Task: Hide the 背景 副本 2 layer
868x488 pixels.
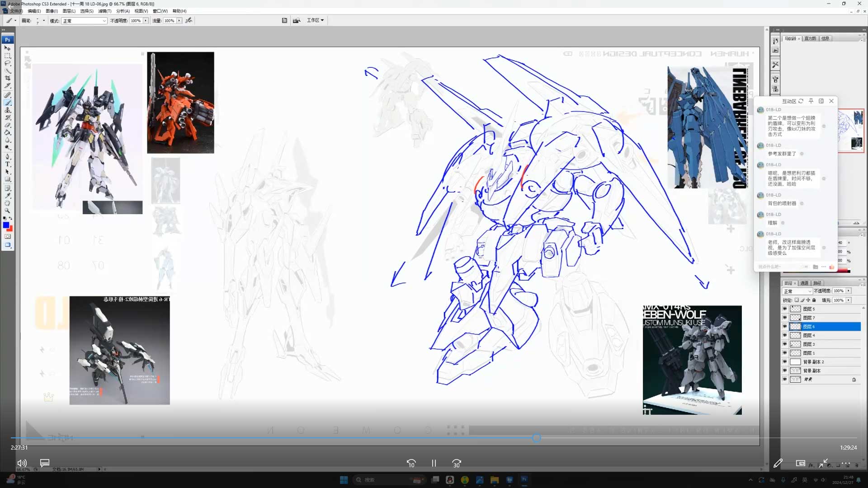Action: click(x=785, y=362)
